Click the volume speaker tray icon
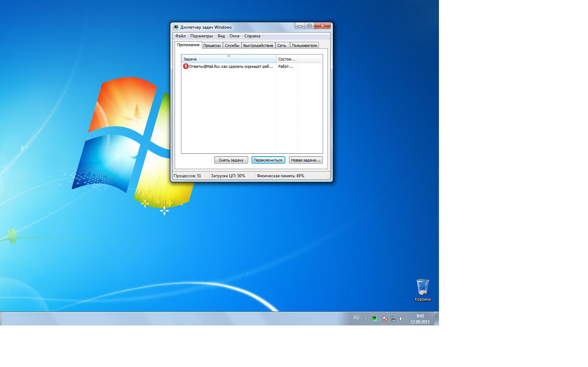The image size is (588, 367). [402, 319]
